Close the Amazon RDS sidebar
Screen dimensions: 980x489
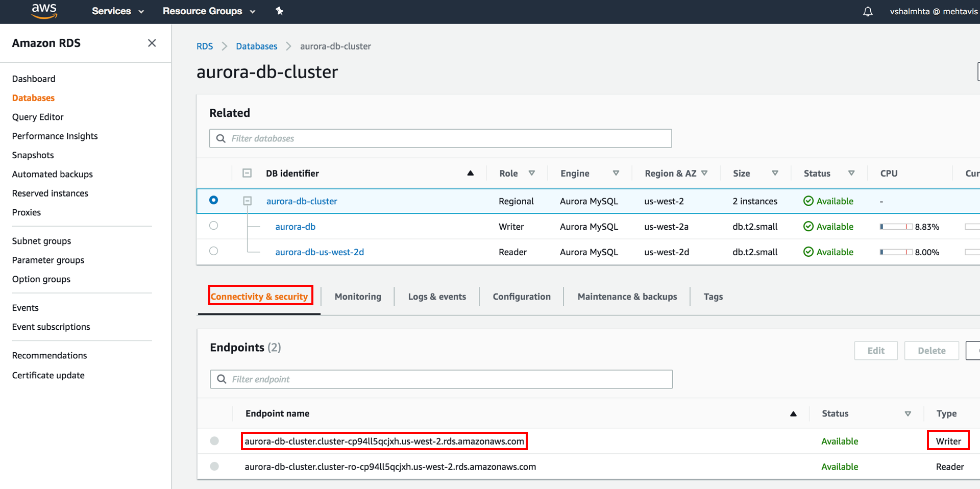(152, 43)
